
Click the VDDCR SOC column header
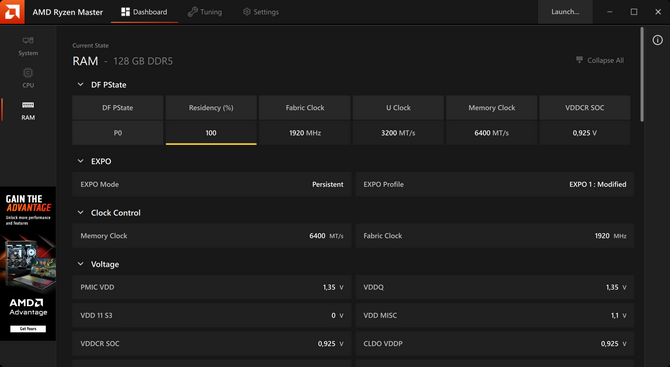585,108
